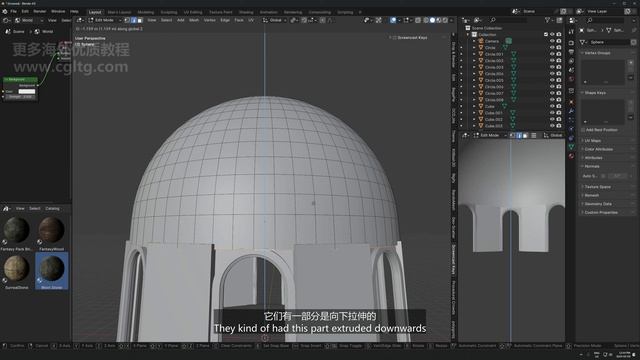The image size is (640, 360).
Task: Toggle Collection exclude checkbox in outliner
Action: click(546, 34)
